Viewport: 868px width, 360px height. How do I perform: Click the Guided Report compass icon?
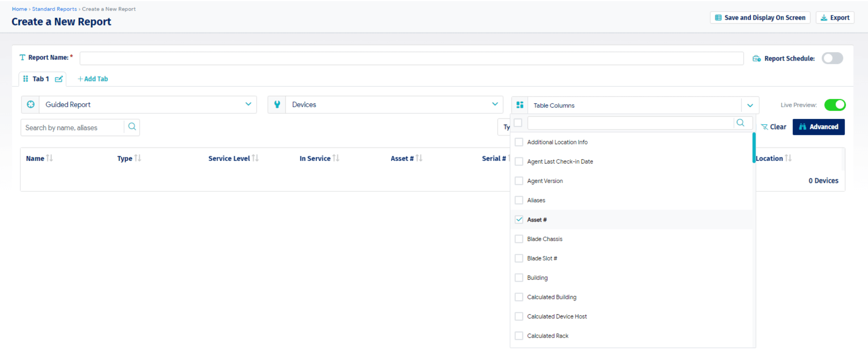tap(31, 104)
